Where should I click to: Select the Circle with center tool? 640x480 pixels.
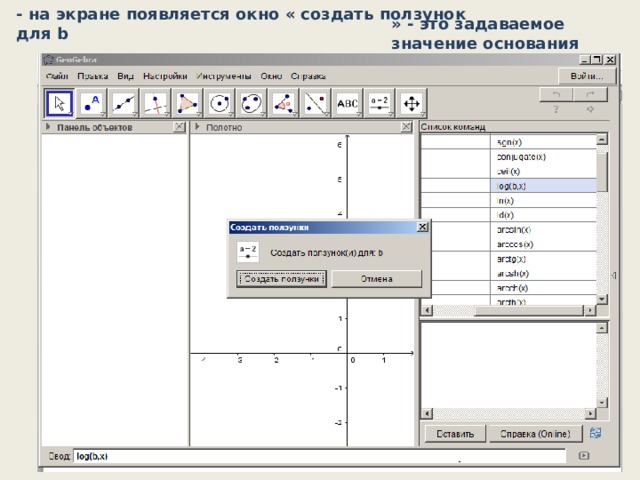click(220, 103)
